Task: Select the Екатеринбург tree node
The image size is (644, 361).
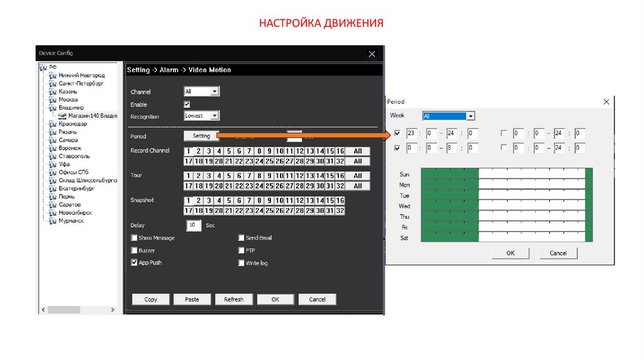Action: coord(76,189)
